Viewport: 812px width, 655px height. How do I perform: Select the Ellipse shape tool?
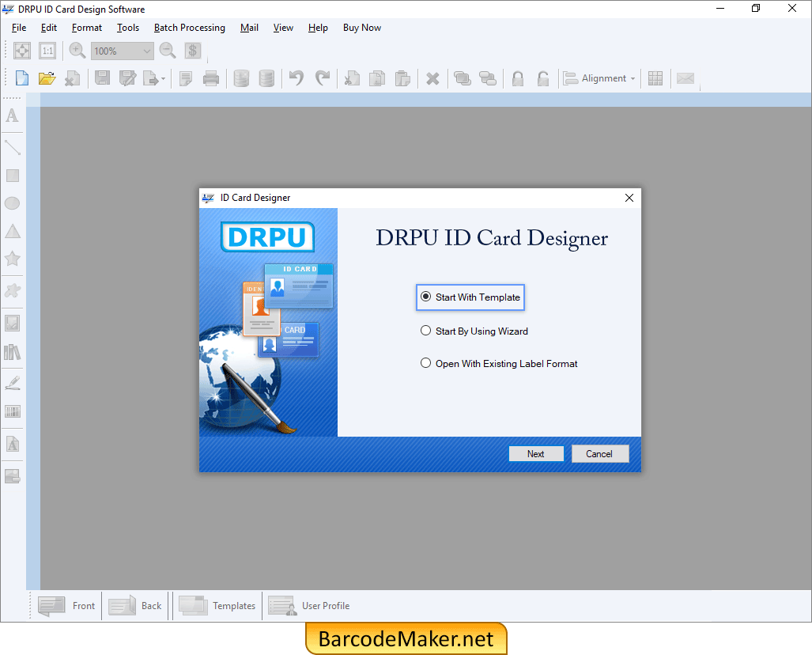pos(13,203)
